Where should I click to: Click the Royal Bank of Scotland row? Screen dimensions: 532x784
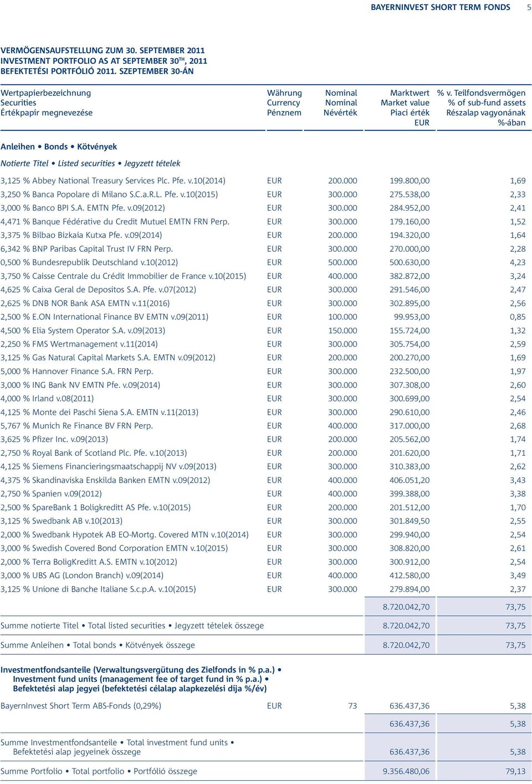point(263,452)
